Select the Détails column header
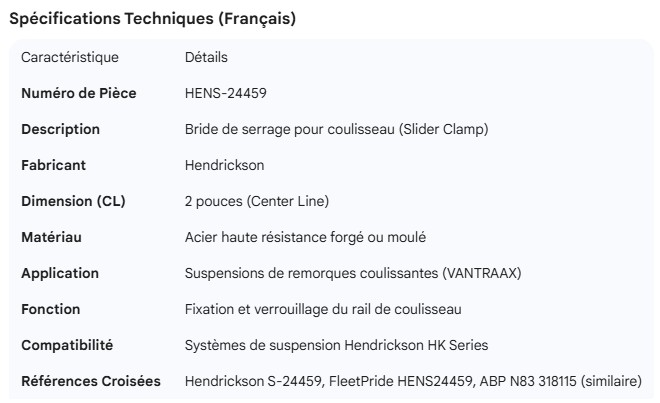Screen dimensions: 660x403 pyautogui.click(x=206, y=57)
